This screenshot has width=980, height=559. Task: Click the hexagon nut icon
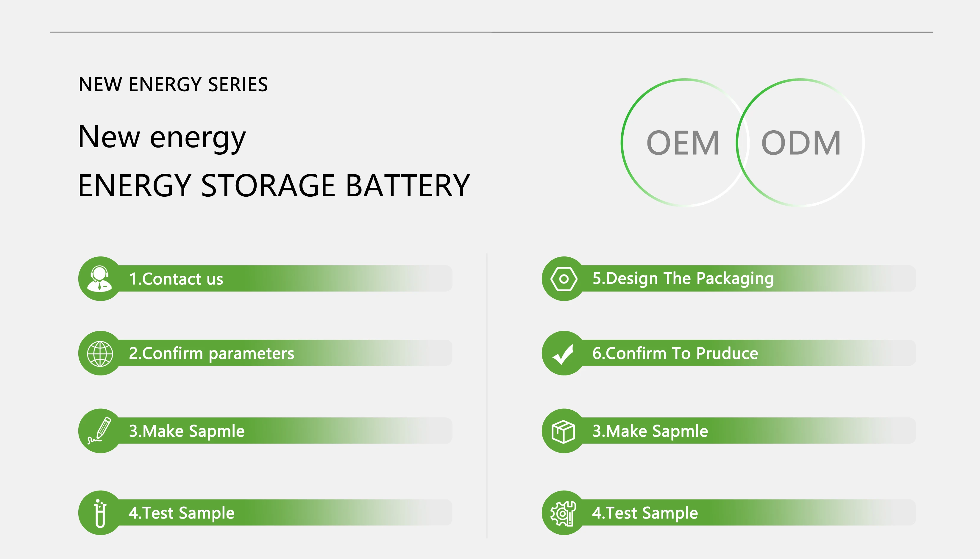(564, 279)
